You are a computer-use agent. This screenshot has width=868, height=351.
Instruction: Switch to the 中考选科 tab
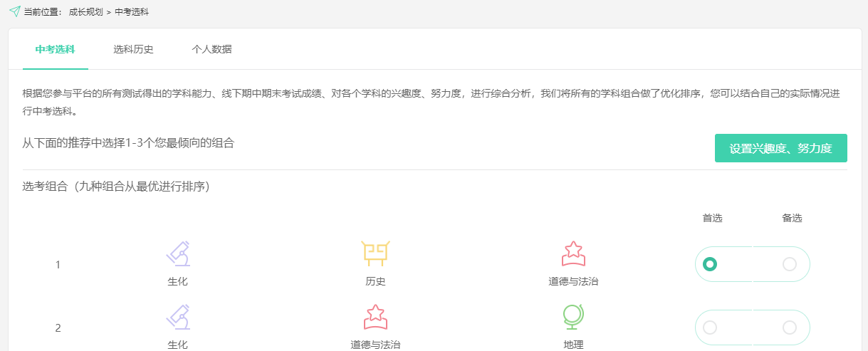click(x=56, y=49)
